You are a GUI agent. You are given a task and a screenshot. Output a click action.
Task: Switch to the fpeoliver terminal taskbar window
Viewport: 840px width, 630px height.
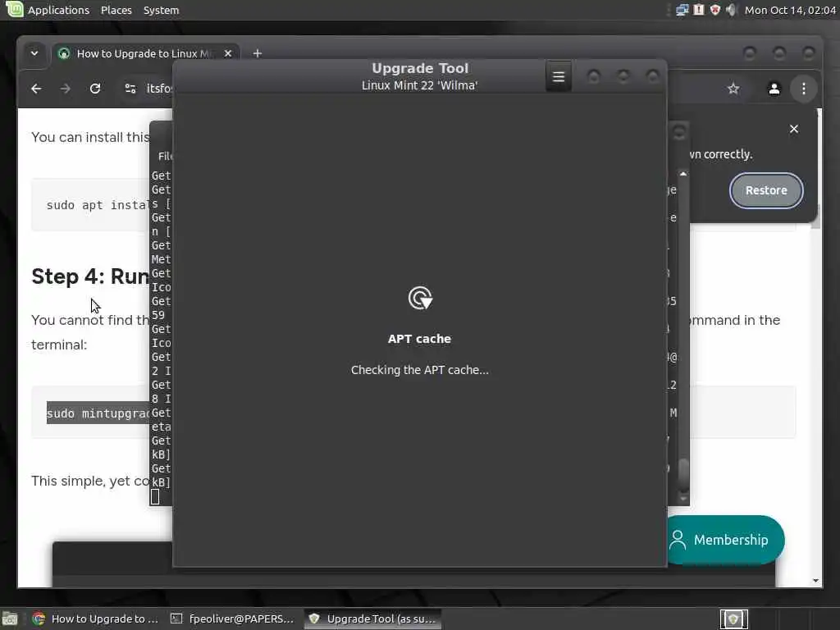click(232, 619)
